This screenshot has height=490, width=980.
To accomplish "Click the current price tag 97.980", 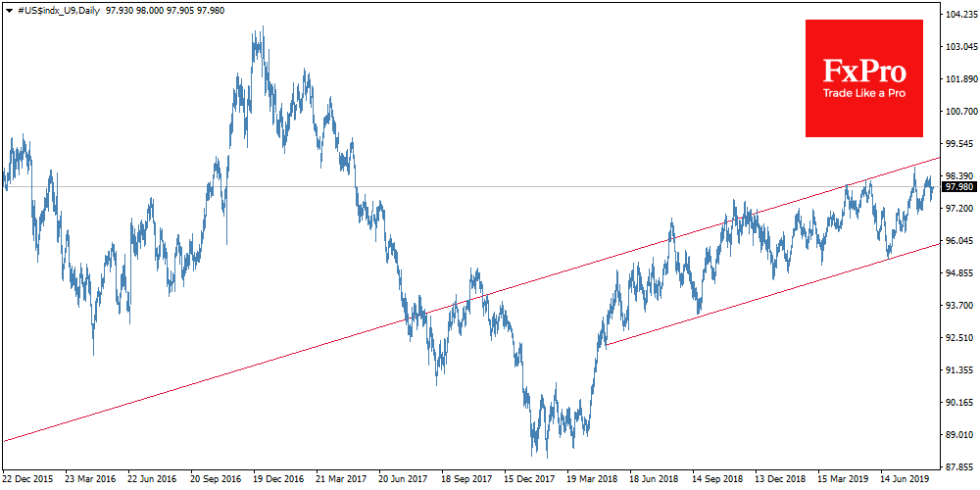I will (959, 186).
